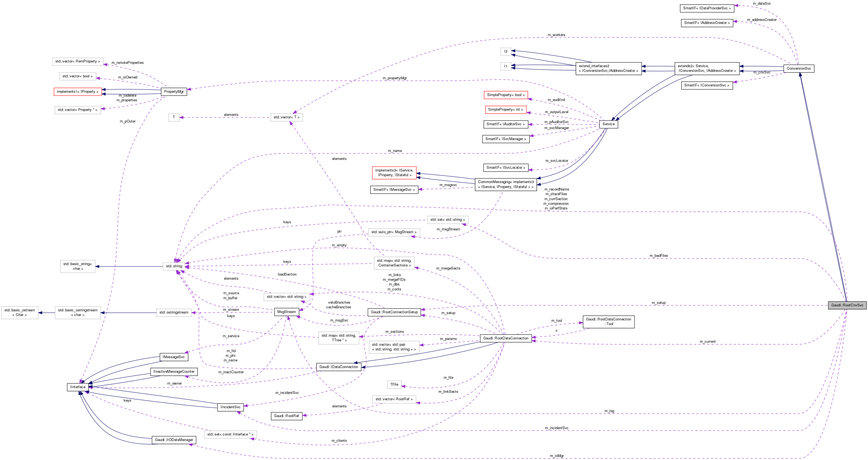
Task: Select the PropertyMgr node
Action: 175,91
